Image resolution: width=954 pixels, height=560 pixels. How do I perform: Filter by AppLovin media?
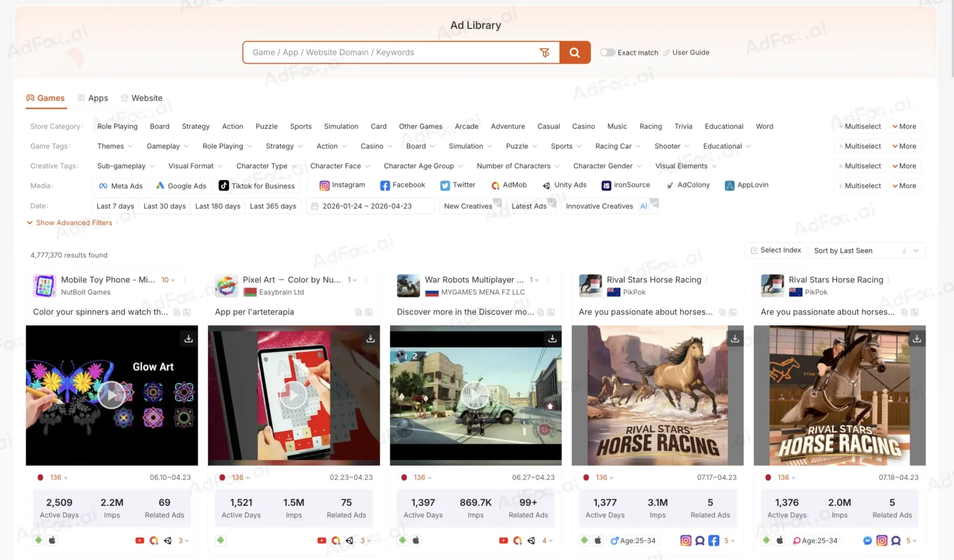click(x=747, y=185)
